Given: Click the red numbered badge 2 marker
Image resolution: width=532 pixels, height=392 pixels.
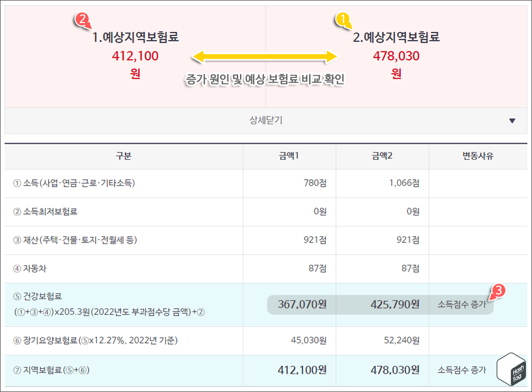Looking at the screenshot, I should (x=81, y=19).
